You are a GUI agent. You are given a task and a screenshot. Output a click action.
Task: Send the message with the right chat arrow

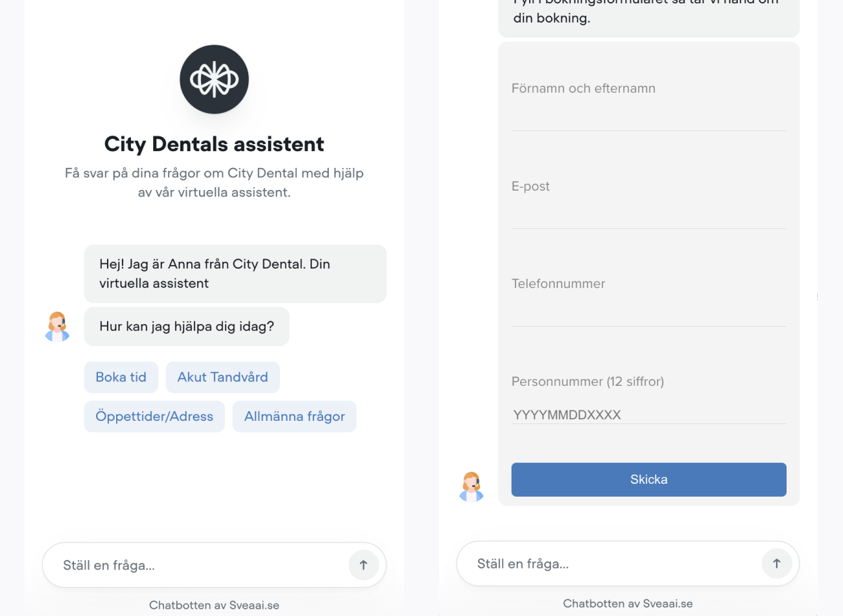coord(777,563)
